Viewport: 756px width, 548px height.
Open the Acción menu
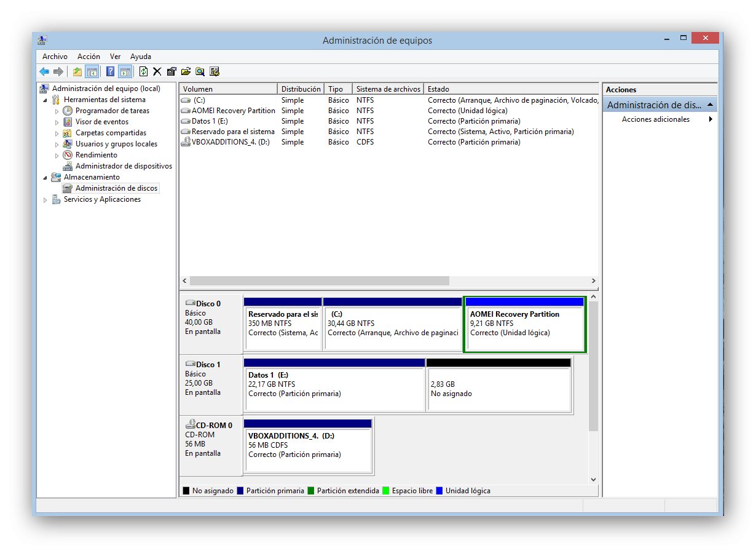89,57
